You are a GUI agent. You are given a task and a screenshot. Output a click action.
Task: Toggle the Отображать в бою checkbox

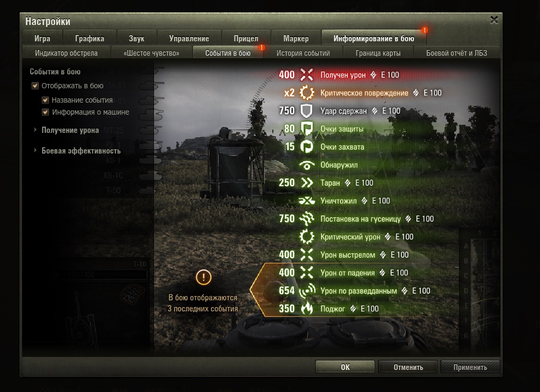35,86
